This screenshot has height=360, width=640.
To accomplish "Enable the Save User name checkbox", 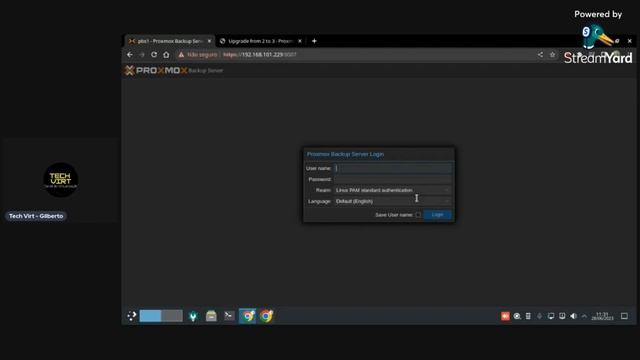I will [x=418, y=215].
